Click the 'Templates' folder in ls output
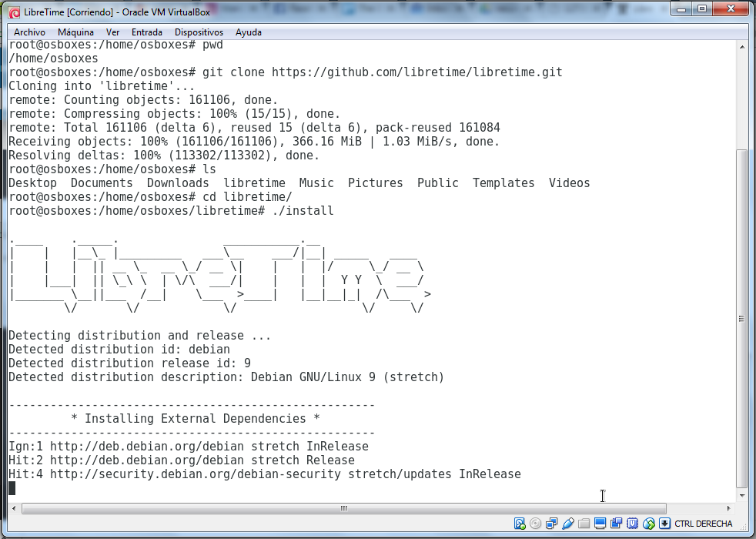This screenshot has width=756, height=539. pos(503,182)
